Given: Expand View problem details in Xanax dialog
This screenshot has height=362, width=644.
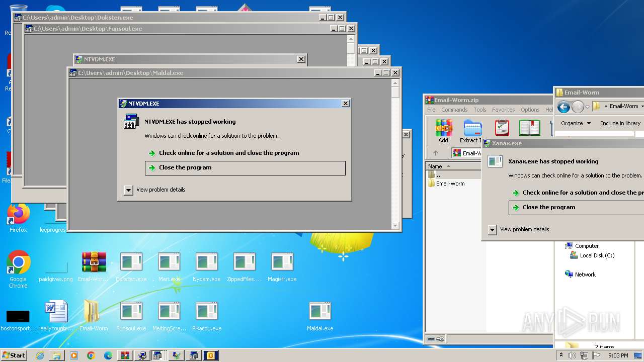Looking at the screenshot, I should pos(492,229).
